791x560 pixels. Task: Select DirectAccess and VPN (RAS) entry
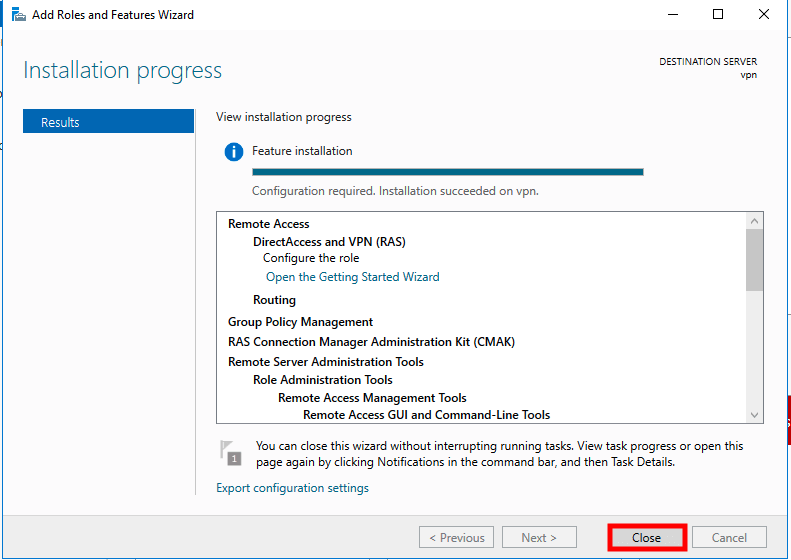point(329,242)
